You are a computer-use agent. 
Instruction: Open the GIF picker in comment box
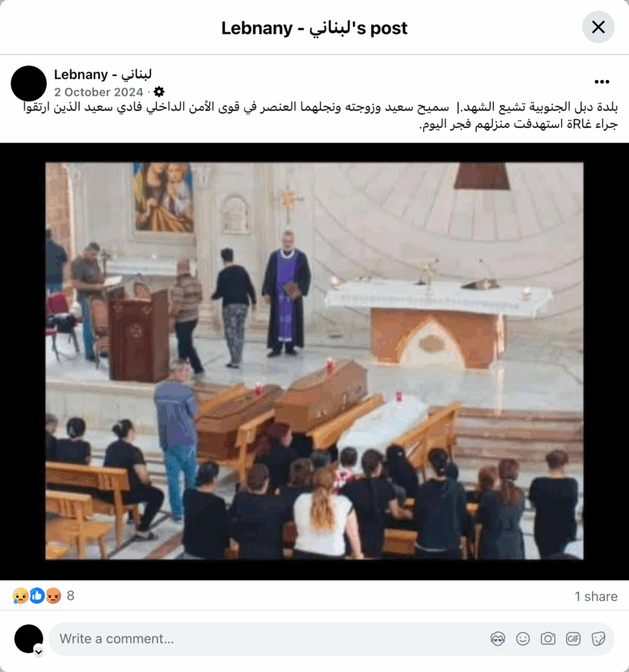573,639
